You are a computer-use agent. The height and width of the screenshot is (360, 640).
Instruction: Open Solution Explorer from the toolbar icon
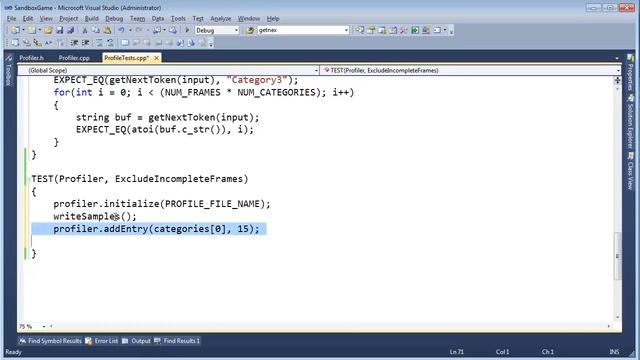click(360, 30)
